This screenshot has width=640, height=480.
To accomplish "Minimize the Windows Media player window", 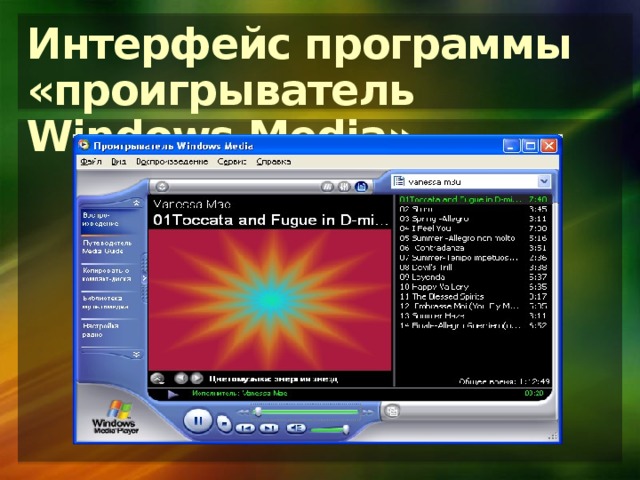I will pyautogui.click(x=511, y=146).
